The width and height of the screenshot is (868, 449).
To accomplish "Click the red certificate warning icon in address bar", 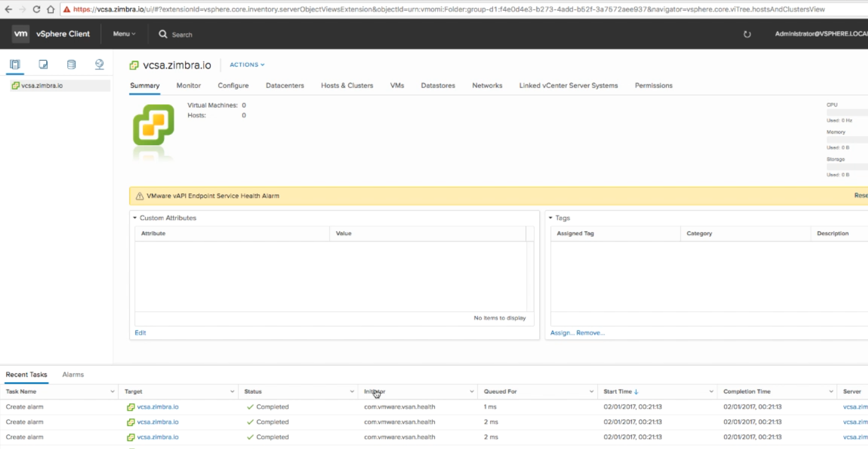I will point(66,10).
